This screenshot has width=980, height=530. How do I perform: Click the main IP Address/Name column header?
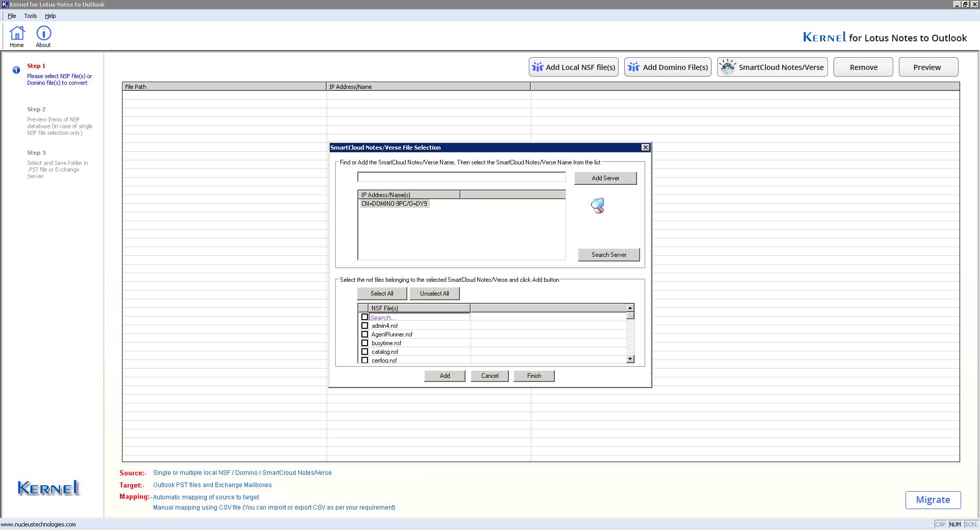tap(428, 87)
